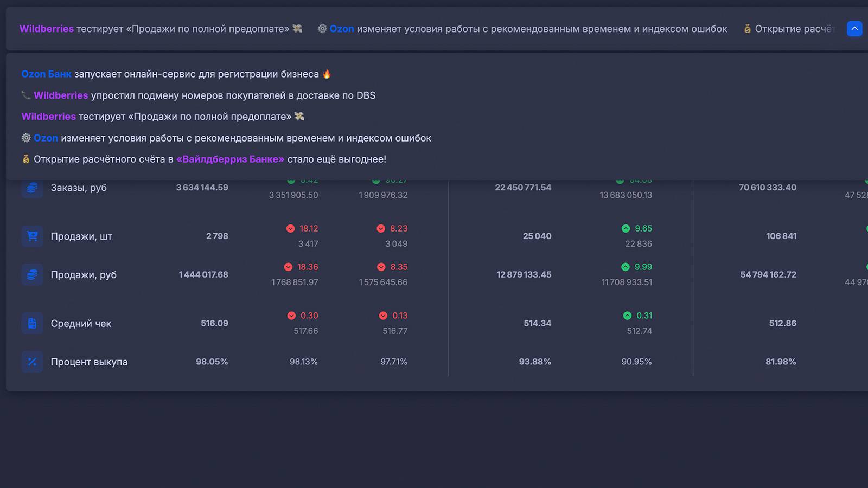Click the red down indicator beside 18.12
868x488 pixels.
291,229
